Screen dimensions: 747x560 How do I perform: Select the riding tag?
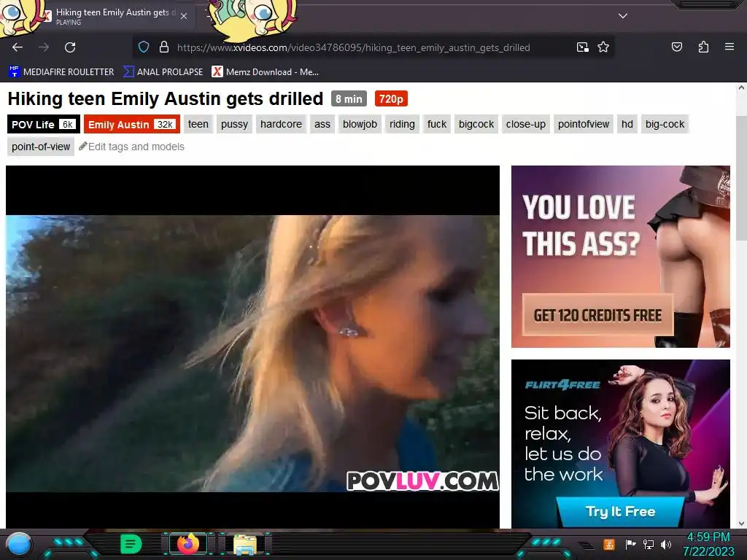[402, 124]
